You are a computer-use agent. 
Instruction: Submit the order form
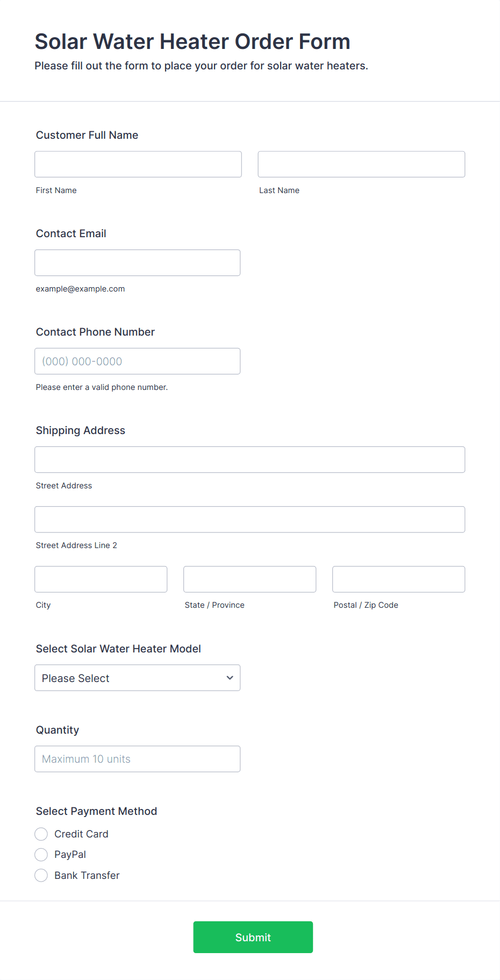click(253, 937)
